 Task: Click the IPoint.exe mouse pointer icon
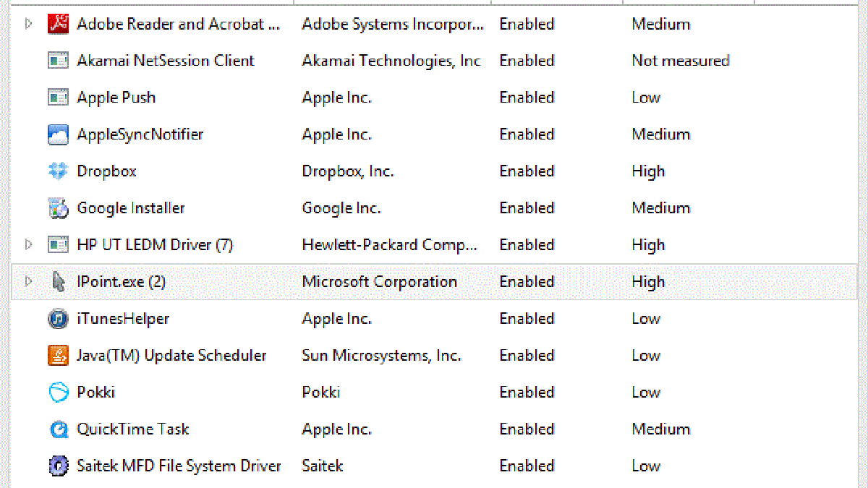coord(58,282)
